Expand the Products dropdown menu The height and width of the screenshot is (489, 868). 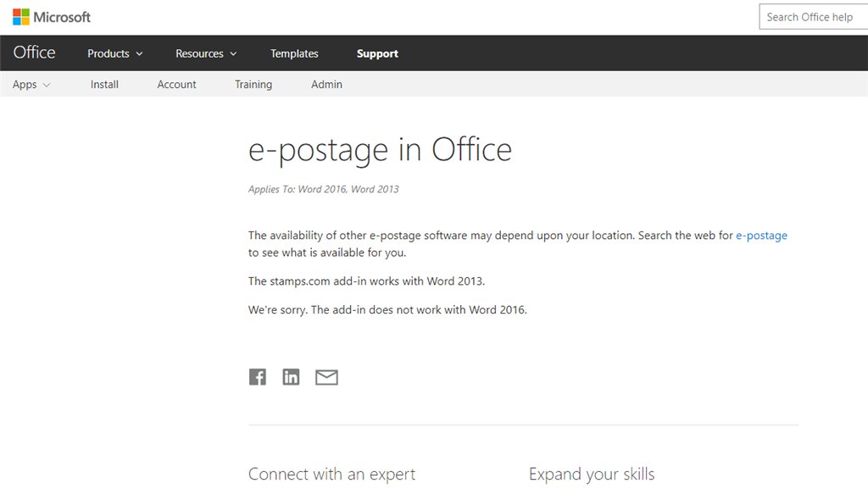point(115,53)
